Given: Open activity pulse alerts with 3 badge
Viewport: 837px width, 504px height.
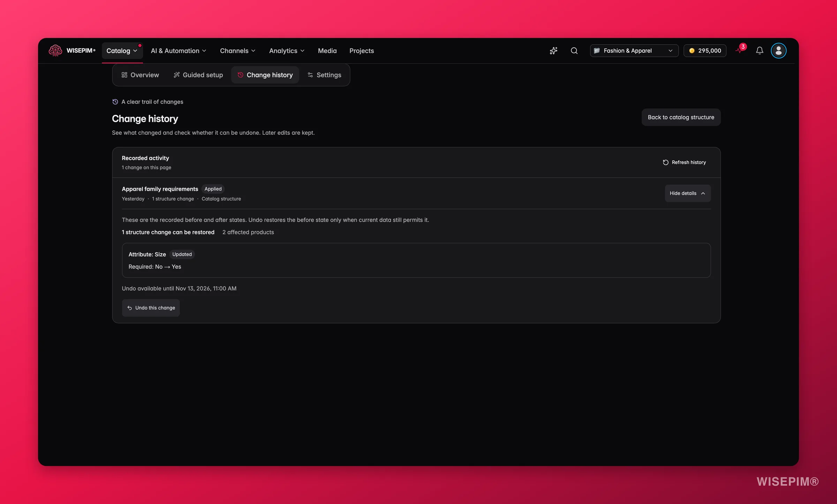Looking at the screenshot, I should click(x=740, y=50).
